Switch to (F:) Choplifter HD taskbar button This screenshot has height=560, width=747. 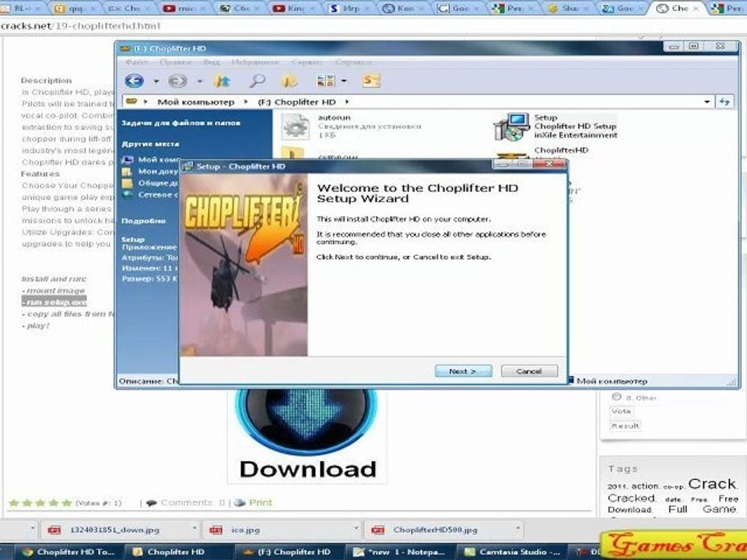pos(289,552)
